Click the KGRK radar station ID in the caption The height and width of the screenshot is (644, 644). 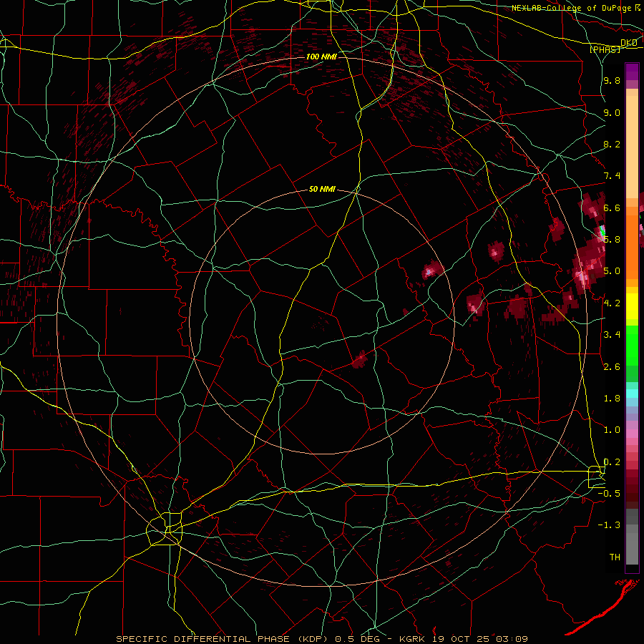tap(413, 639)
